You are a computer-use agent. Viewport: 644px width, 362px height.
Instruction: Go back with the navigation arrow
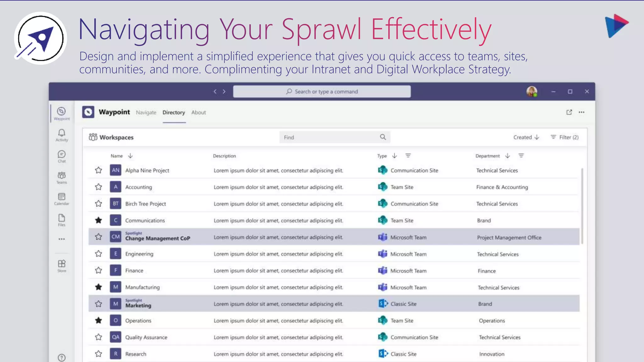tap(215, 91)
